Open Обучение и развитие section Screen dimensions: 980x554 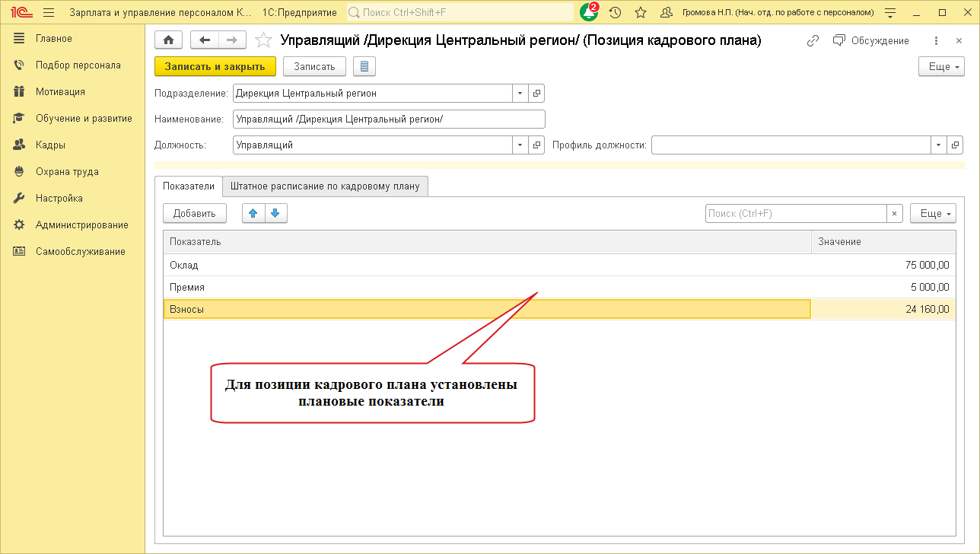tap(84, 119)
